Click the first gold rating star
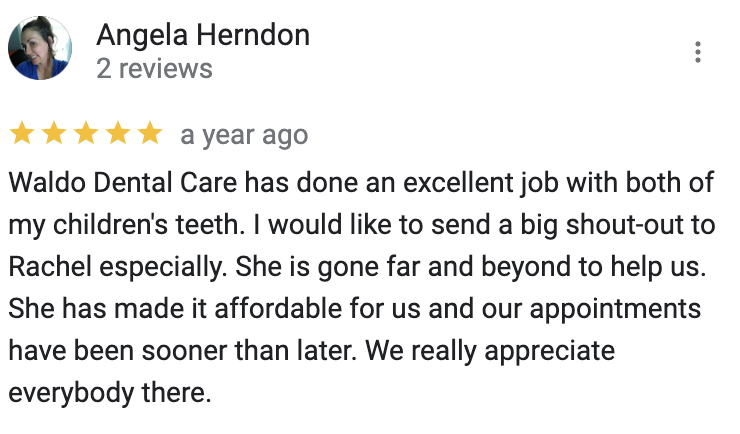 (22, 133)
